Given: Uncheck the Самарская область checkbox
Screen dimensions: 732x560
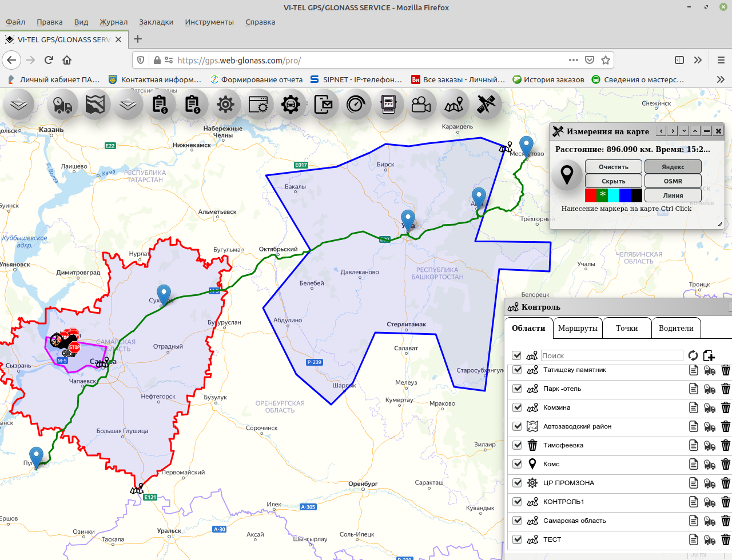Looking at the screenshot, I should click(518, 521).
